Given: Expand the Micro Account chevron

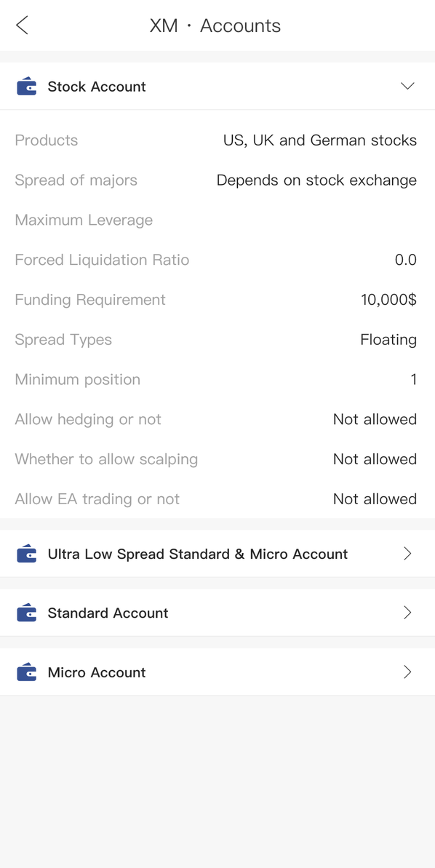Looking at the screenshot, I should (x=408, y=672).
